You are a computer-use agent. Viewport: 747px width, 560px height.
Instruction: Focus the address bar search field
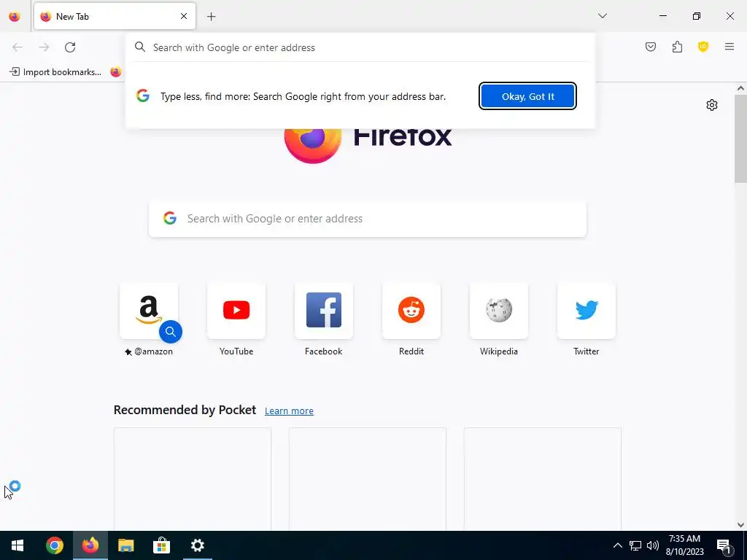[x=360, y=47]
